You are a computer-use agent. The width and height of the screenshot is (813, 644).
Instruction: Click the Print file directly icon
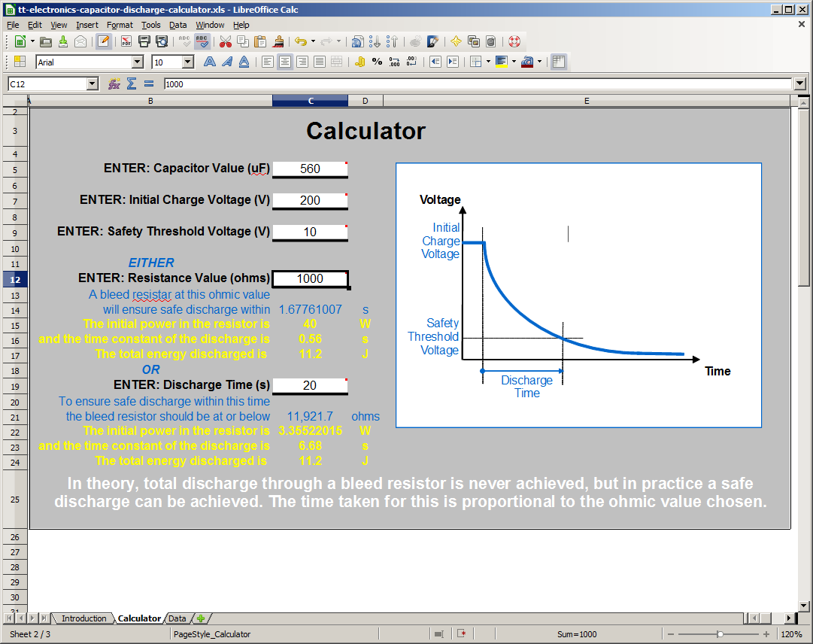[144, 41]
